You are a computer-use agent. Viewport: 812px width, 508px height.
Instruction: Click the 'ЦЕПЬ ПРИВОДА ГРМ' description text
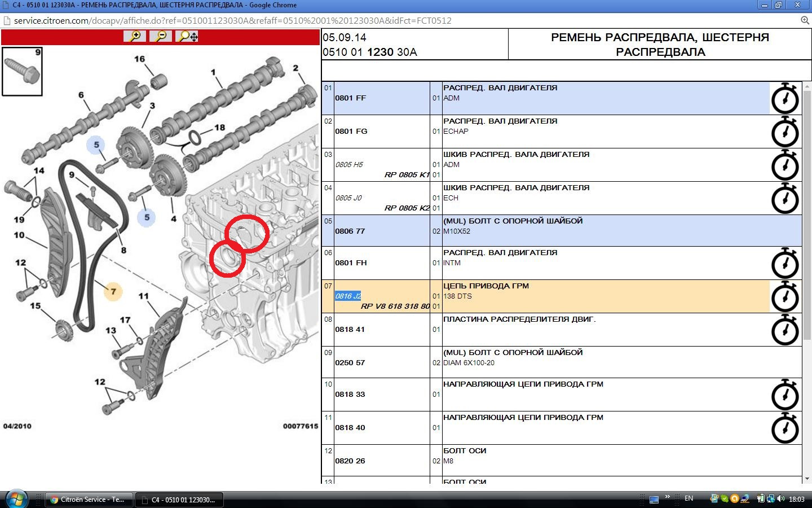(x=486, y=286)
